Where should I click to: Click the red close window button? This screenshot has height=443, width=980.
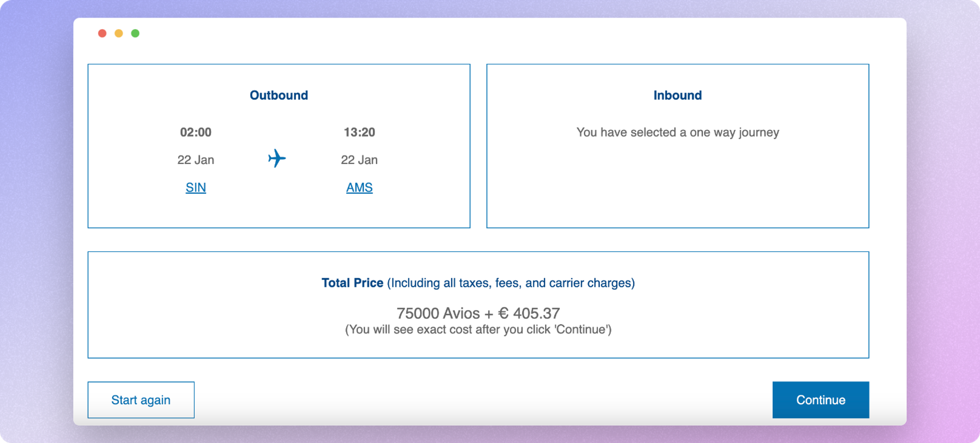pos(102,33)
